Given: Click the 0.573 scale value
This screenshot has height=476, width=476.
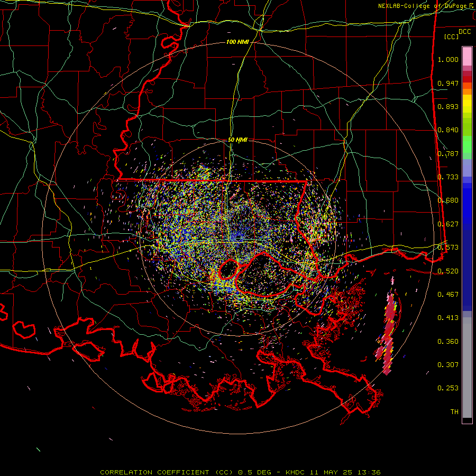Looking at the screenshot, I should pos(448,248).
